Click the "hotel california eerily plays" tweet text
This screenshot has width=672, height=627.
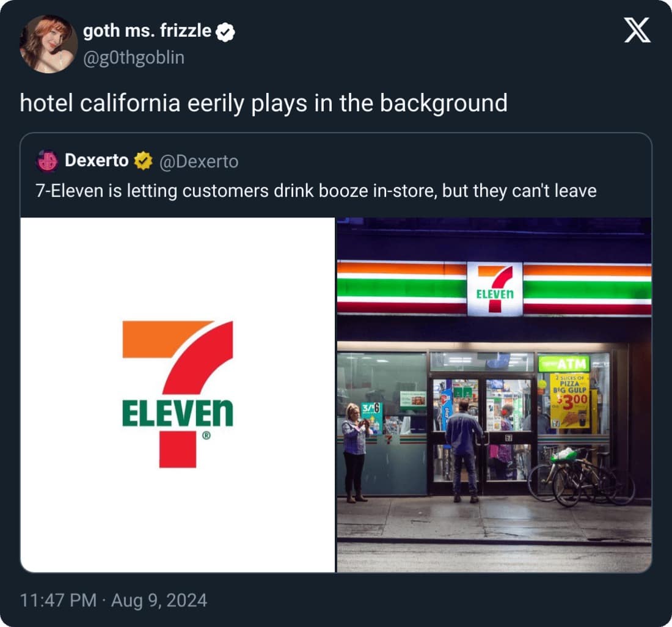point(263,103)
